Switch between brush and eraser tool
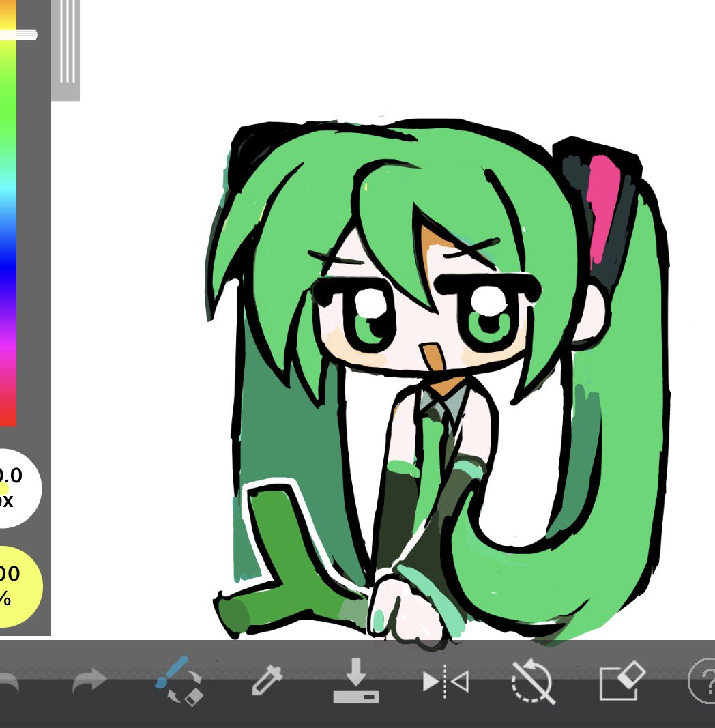The width and height of the screenshot is (715, 728). 179,681
